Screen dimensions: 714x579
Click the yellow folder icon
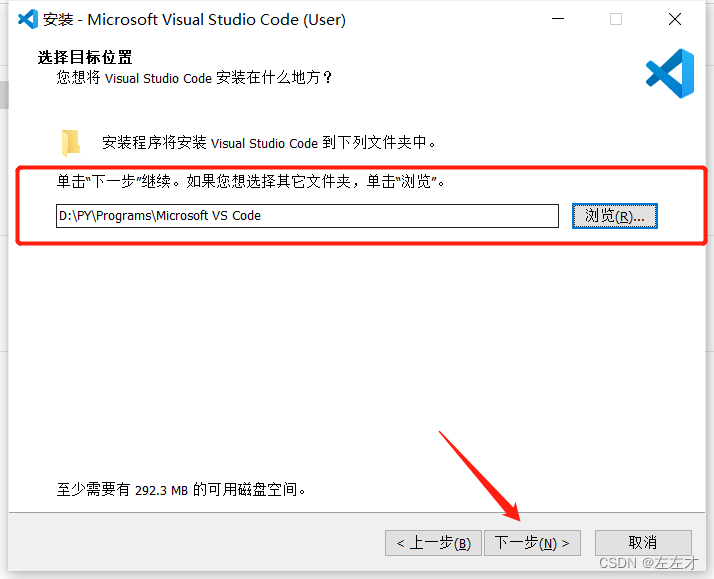click(71, 143)
